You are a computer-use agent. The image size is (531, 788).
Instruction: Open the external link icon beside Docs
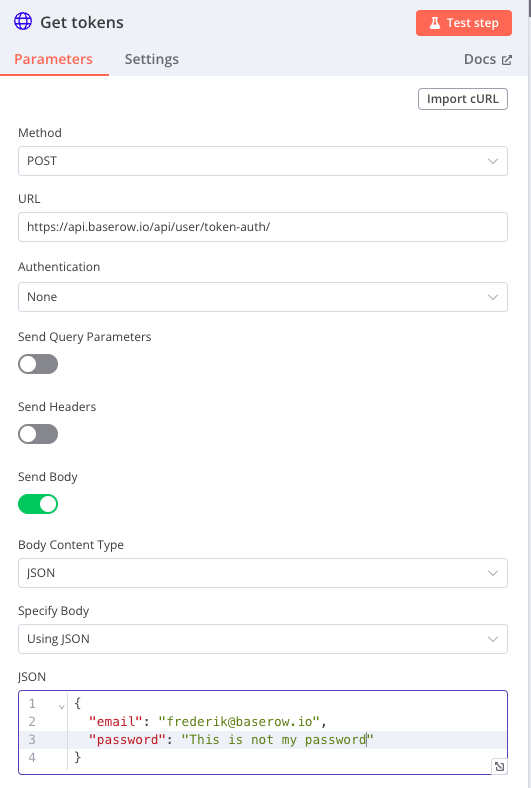[507, 60]
